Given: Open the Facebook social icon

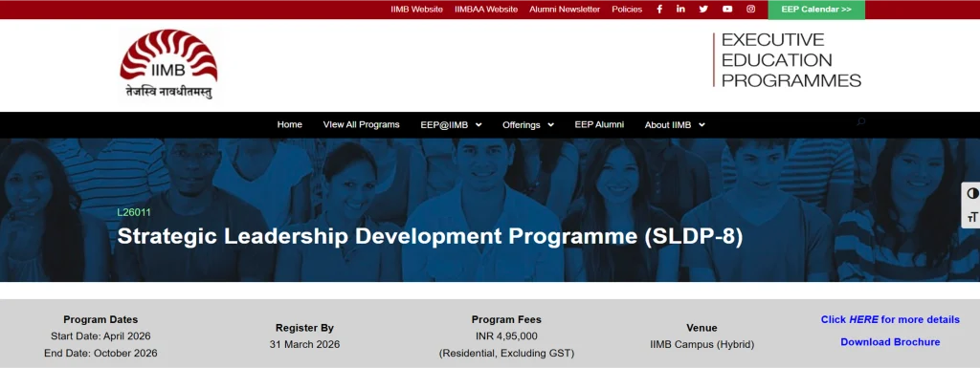Looking at the screenshot, I should tap(659, 10).
